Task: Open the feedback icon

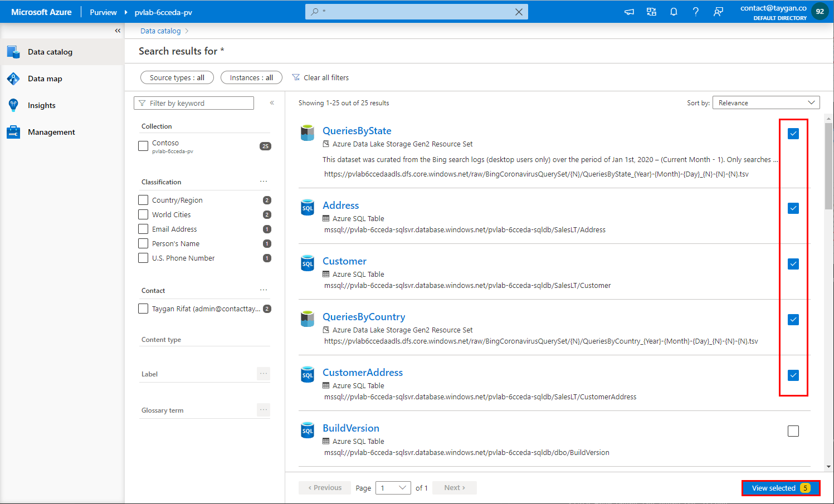Action: 718,12
